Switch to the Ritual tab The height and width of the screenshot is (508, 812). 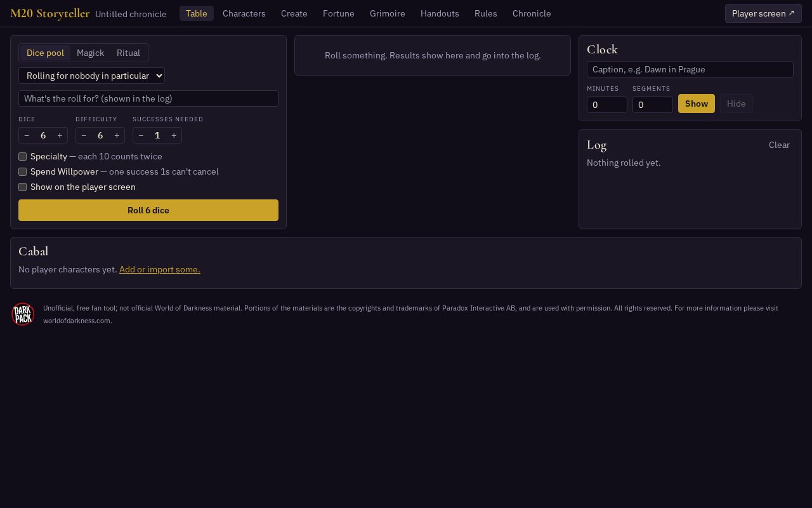(x=128, y=53)
